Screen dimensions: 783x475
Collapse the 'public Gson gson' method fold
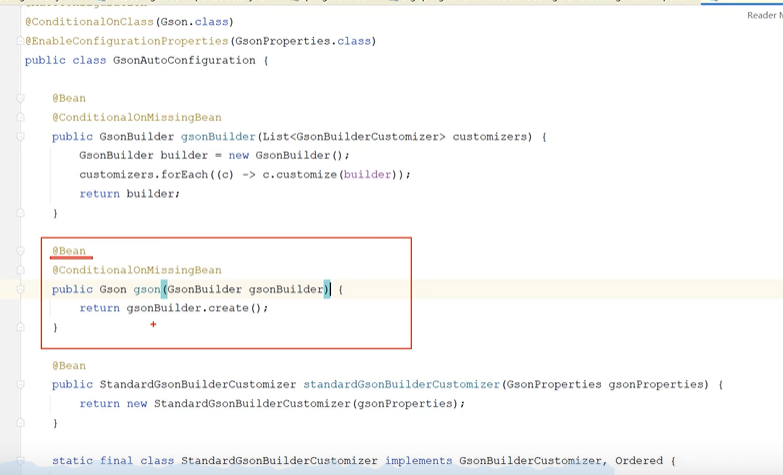coord(20,289)
